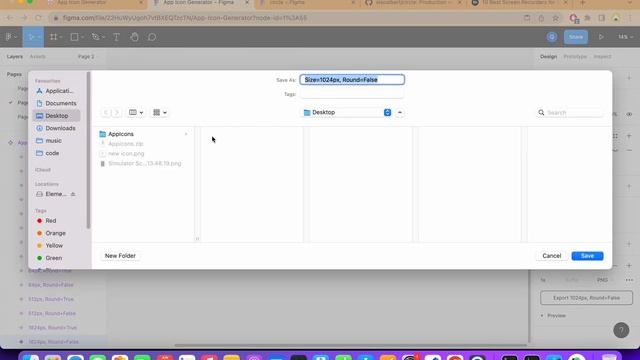Image resolution: width=640 pixels, height=360 pixels.
Task: Open the Figma main menu
Action: (x=11, y=37)
